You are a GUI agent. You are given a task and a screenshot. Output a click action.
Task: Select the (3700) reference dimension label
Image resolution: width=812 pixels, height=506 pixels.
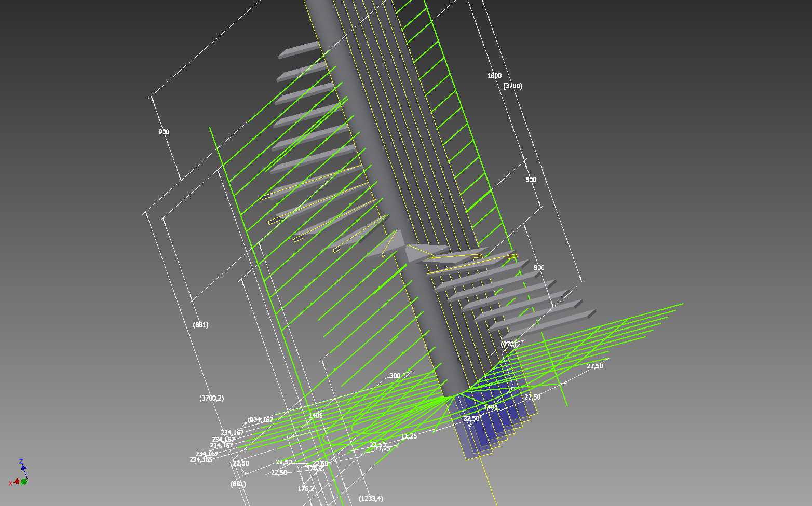[512, 86]
